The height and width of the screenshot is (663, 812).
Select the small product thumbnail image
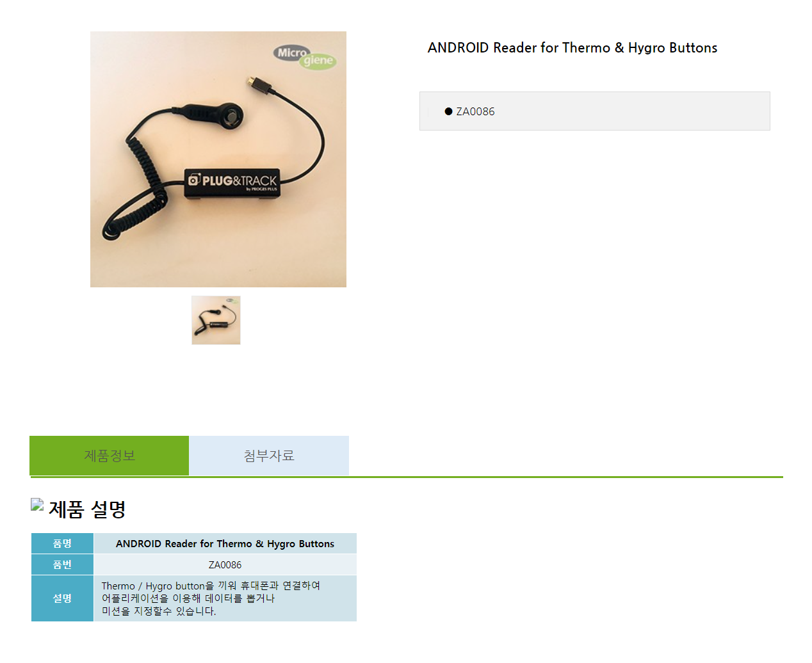tap(216, 320)
